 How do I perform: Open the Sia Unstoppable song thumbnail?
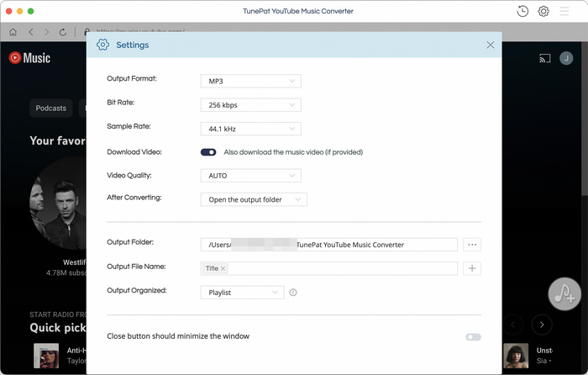coord(516,356)
